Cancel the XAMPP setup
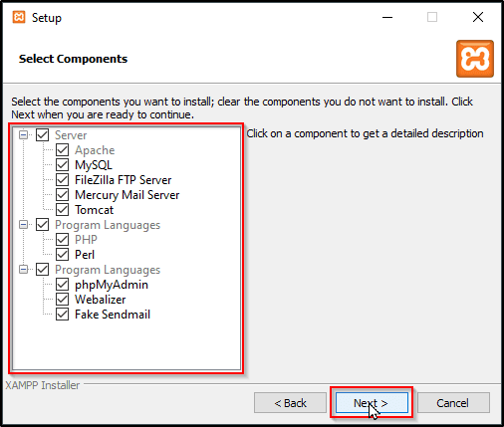Viewport: 504px width, 427px height. pos(453,403)
